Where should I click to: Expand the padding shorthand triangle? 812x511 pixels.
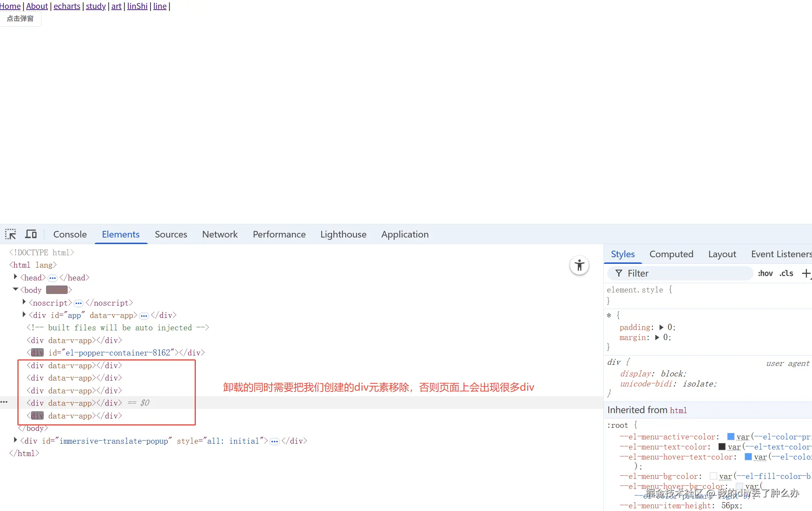pyautogui.click(x=661, y=327)
